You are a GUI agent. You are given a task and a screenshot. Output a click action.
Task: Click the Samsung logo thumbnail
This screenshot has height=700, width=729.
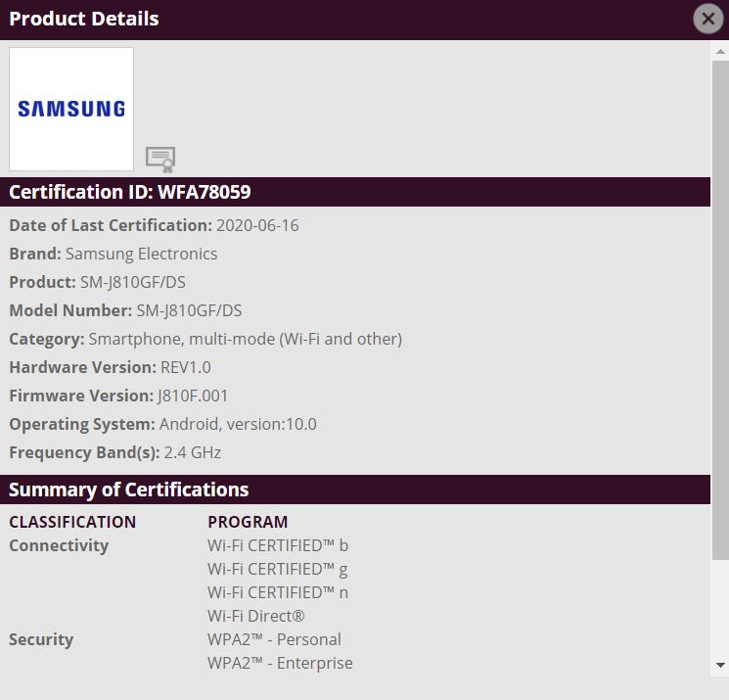[x=71, y=109]
